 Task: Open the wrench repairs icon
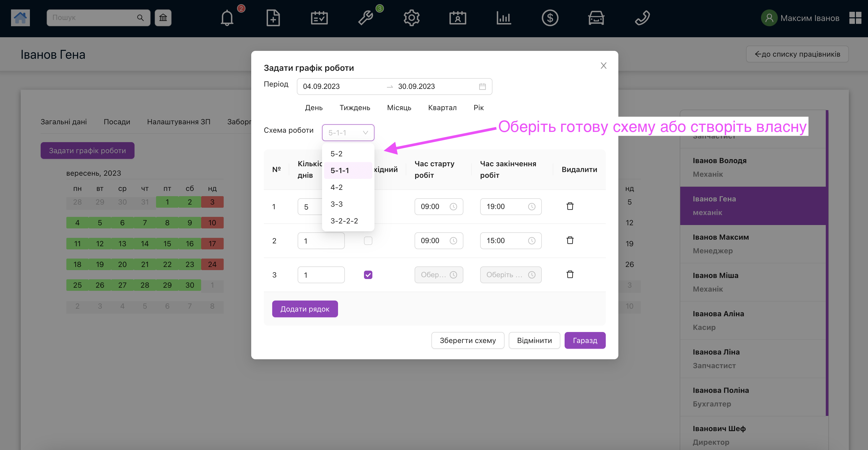click(366, 18)
